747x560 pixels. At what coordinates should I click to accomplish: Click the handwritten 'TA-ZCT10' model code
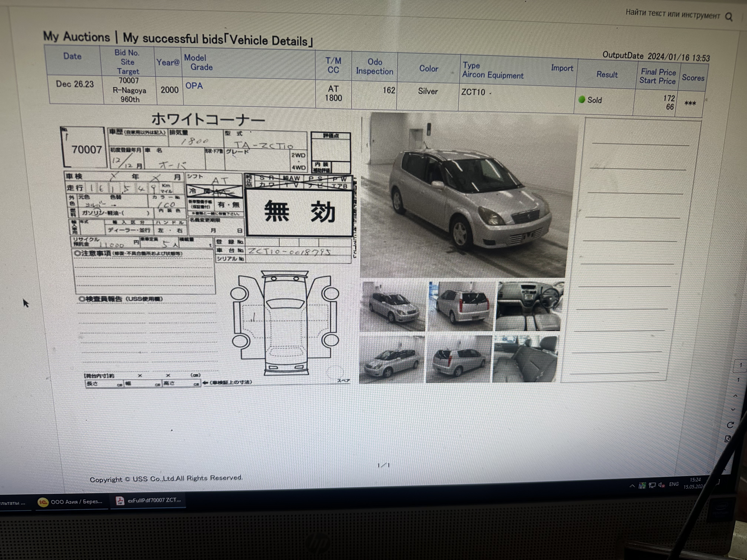(264, 146)
